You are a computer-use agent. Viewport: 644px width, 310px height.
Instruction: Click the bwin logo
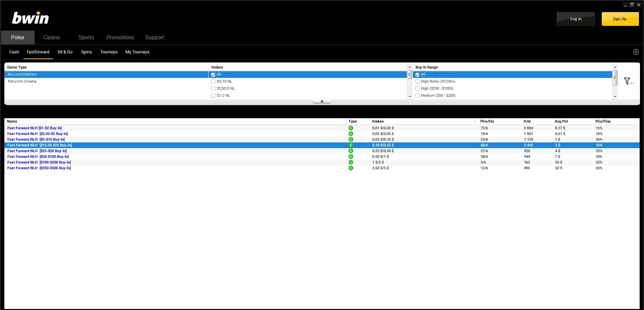[x=31, y=18]
